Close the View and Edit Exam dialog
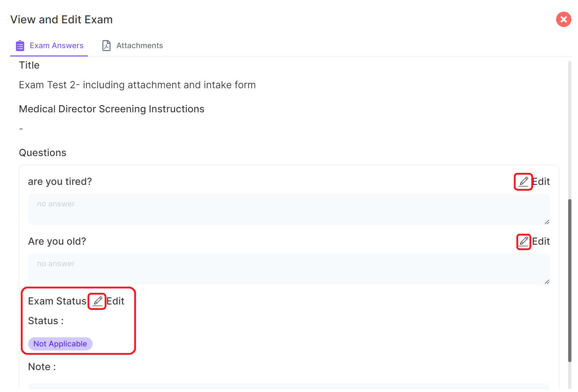 (x=563, y=20)
